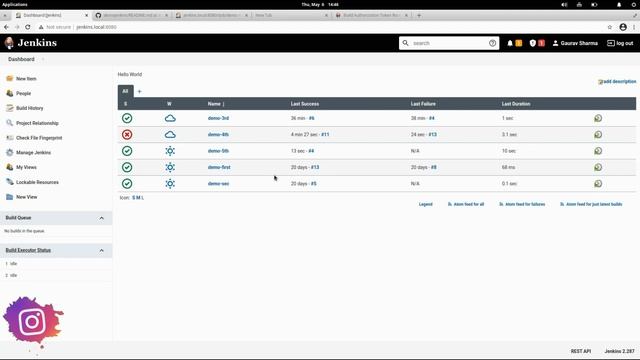This screenshot has width=640, height=360.
Task: Open REST API link in footer
Action: 580,351
